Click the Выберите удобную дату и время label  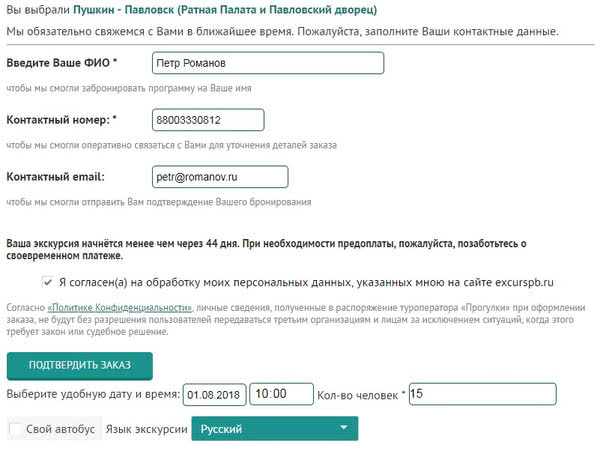[93, 395]
